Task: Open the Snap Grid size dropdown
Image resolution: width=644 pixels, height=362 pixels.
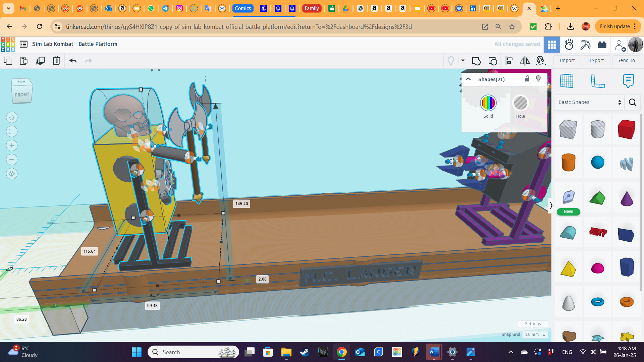Action: pyautogui.click(x=534, y=335)
